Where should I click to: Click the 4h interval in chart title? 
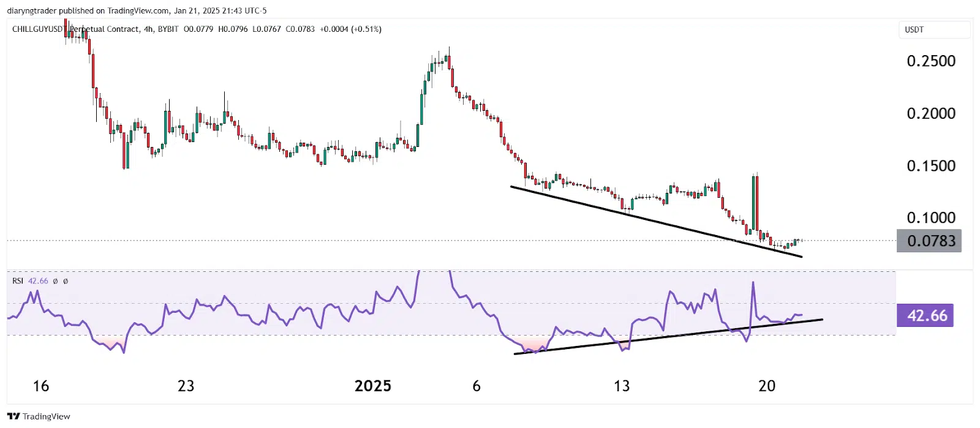148,29
